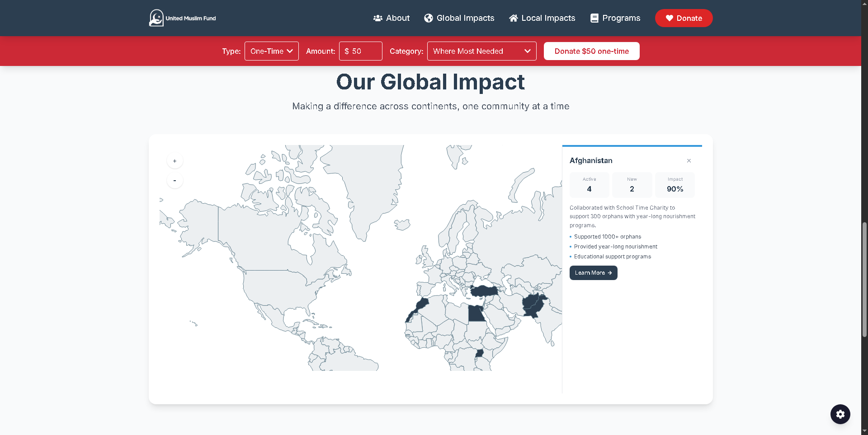This screenshot has width=868, height=435.
Task: Dismiss the Afghanistan info card via X
Action: (x=689, y=160)
